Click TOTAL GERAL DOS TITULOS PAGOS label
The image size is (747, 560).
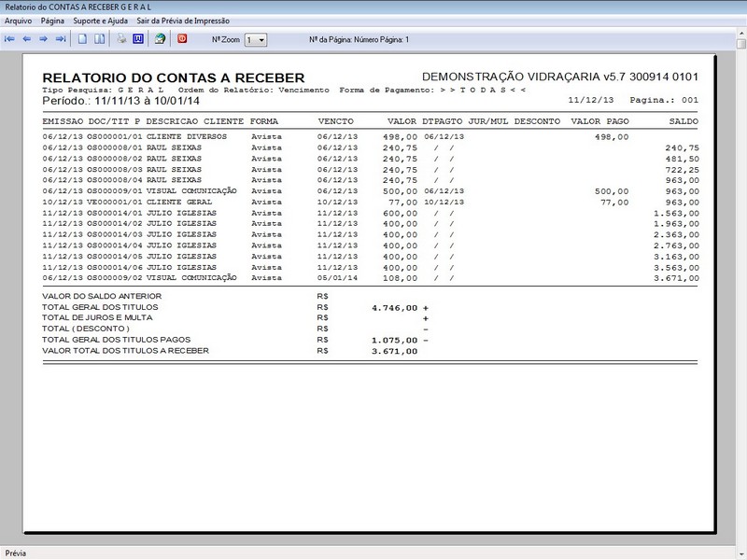pyautogui.click(x=116, y=340)
